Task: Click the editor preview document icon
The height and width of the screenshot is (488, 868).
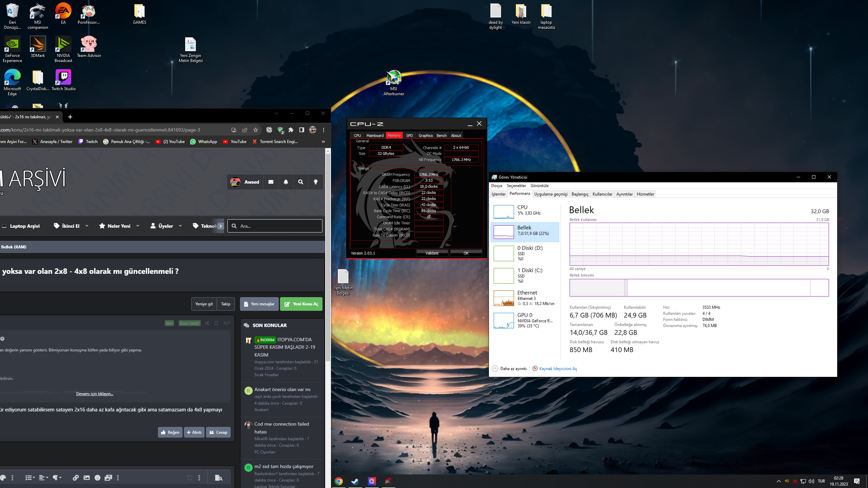Action: coord(219,478)
